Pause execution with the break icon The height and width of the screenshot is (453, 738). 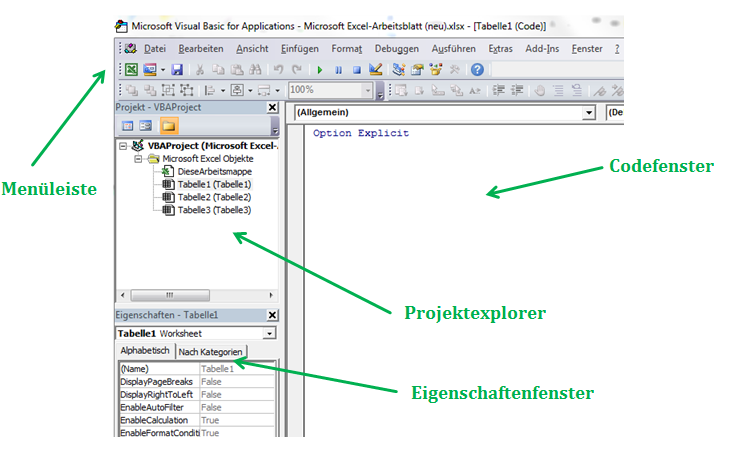tap(338, 70)
